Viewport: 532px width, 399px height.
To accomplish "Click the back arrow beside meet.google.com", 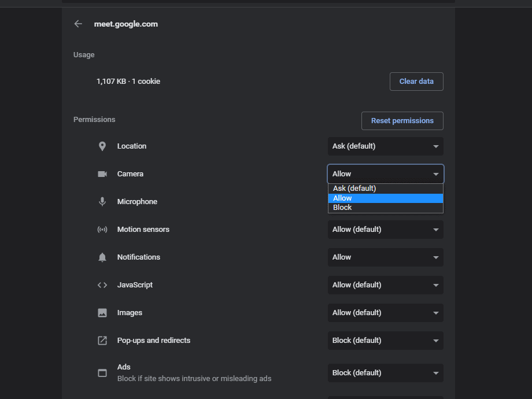I will pyautogui.click(x=78, y=24).
